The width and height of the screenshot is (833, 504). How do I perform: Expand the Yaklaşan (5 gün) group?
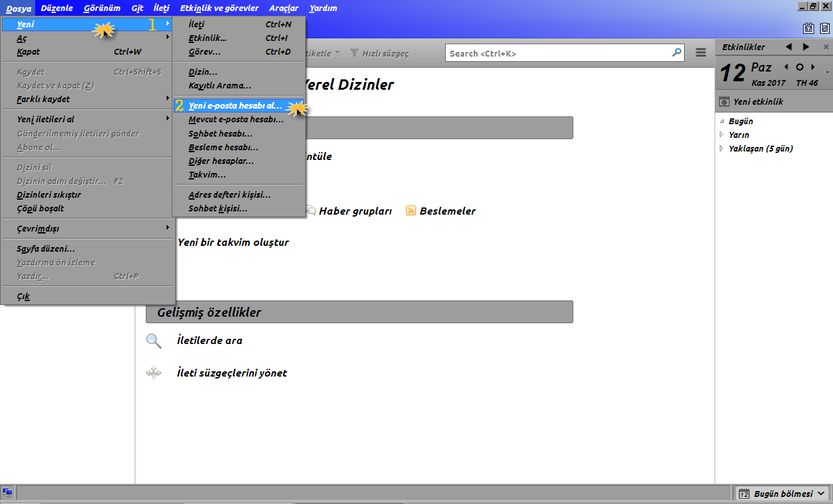tap(722, 148)
